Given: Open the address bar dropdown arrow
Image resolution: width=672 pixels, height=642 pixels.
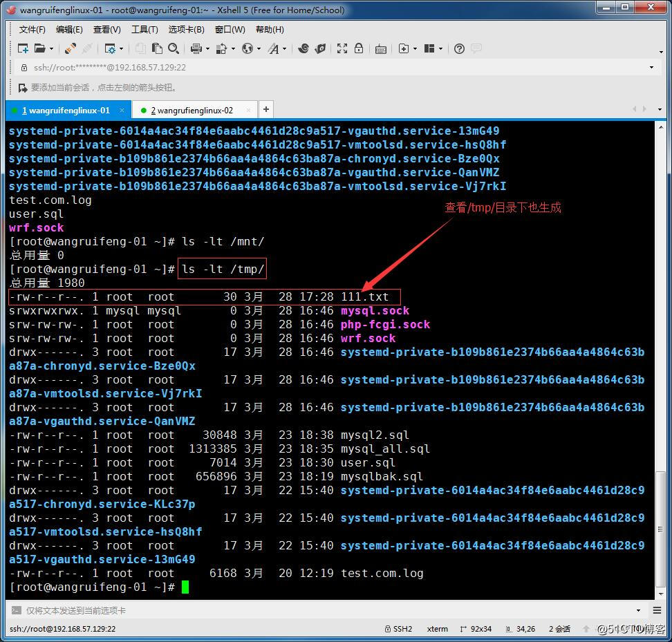Looking at the screenshot, I should point(651,68).
